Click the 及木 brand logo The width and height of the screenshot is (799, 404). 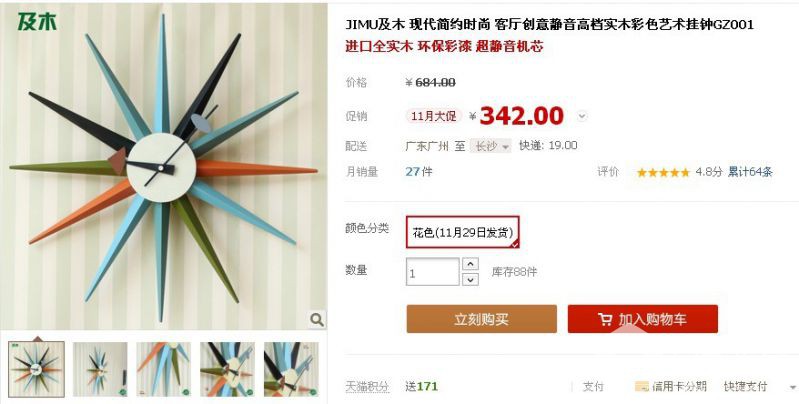pos(37,21)
